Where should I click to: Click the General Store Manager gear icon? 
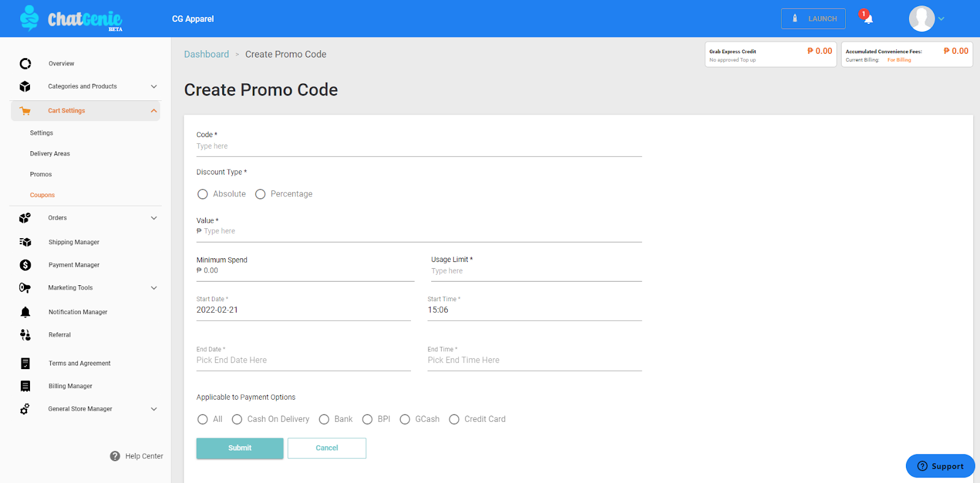point(25,409)
